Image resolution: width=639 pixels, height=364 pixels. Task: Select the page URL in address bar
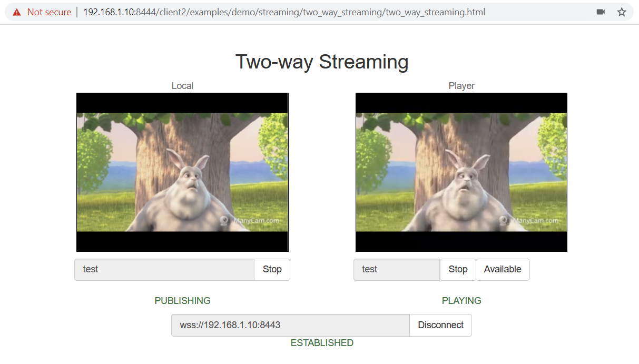[284, 12]
